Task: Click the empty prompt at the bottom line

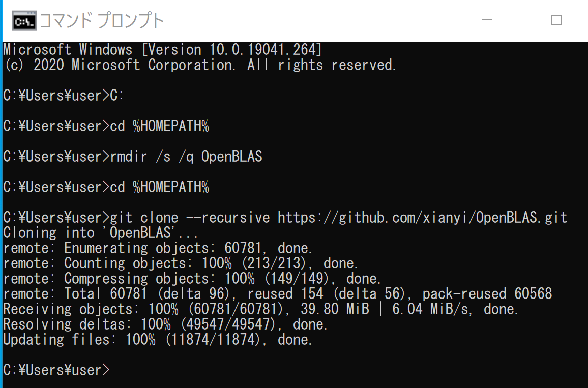Action: pos(56,370)
